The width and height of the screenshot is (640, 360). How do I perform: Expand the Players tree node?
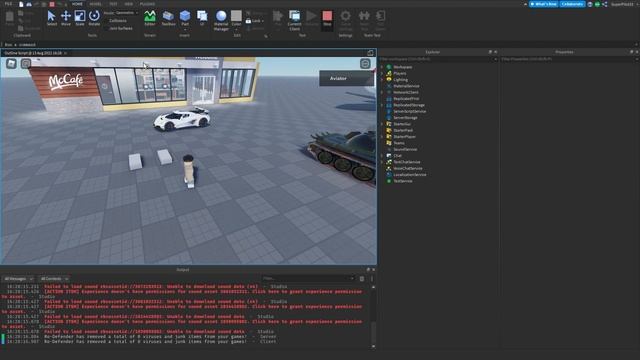click(x=382, y=73)
